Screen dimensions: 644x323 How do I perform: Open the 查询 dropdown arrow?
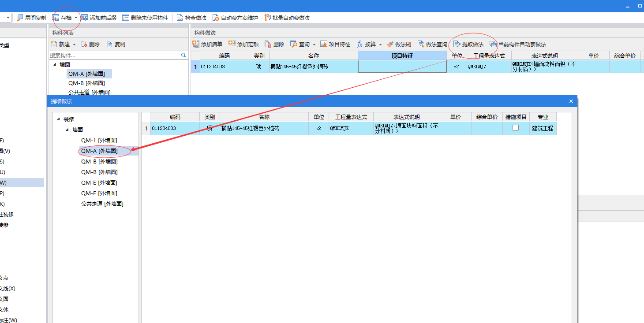coord(314,45)
